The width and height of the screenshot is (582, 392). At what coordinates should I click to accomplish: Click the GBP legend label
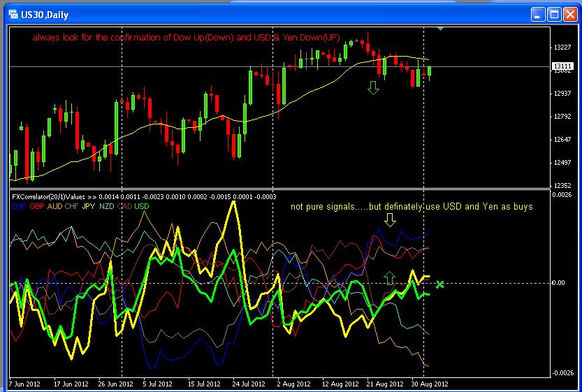point(37,206)
